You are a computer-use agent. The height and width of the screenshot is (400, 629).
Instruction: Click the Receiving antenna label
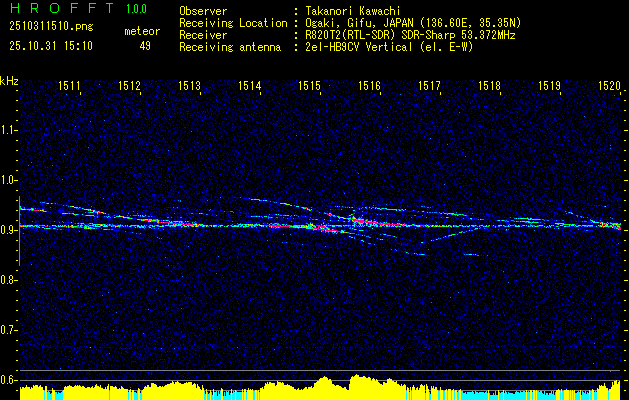click(x=230, y=47)
